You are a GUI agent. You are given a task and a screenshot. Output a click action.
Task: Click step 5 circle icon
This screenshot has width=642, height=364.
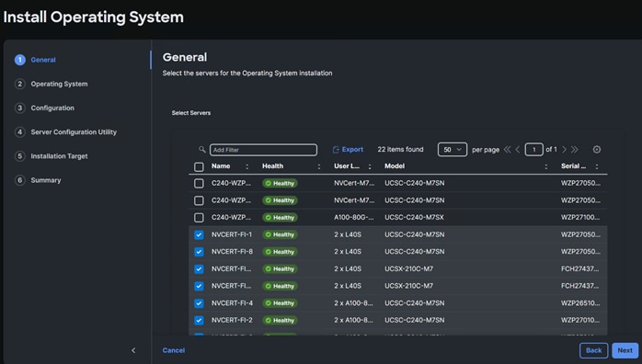tap(19, 156)
